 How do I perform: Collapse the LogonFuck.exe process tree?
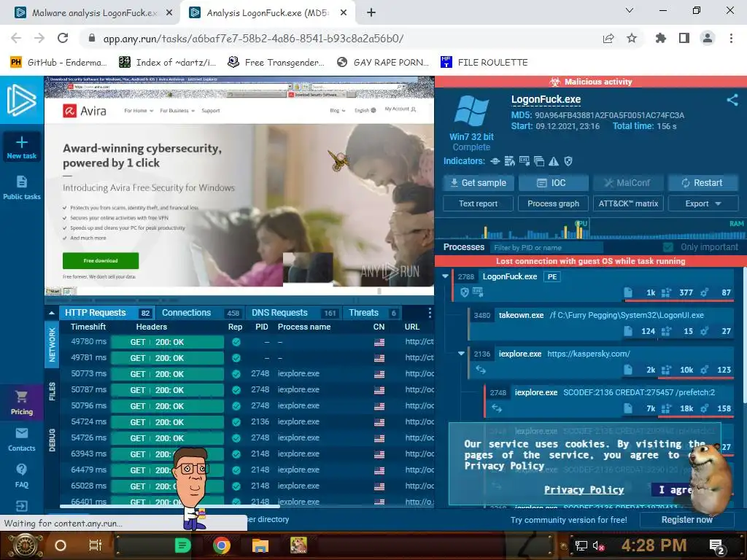(x=446, y=276)
